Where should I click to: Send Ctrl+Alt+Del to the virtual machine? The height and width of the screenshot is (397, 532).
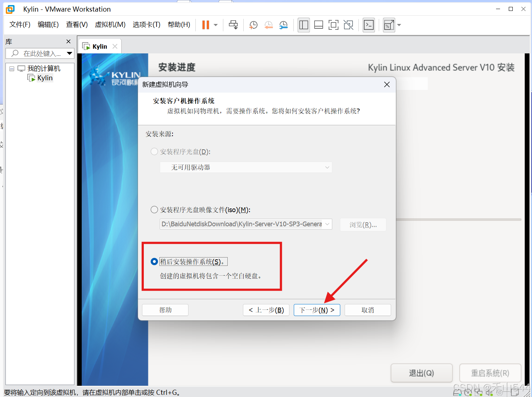tap(233, 25)
